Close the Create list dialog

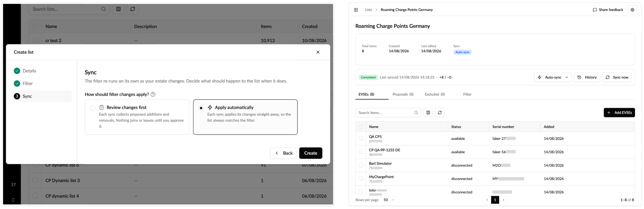tap(318, 52)
